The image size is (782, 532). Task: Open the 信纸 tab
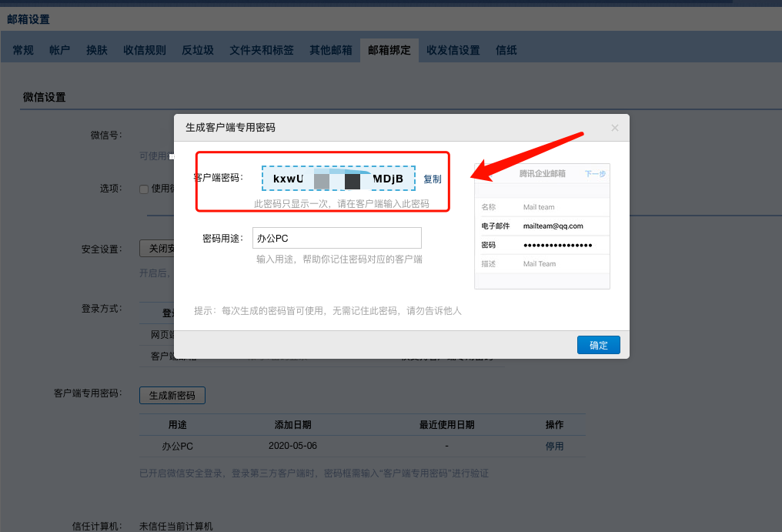[506, 50]
